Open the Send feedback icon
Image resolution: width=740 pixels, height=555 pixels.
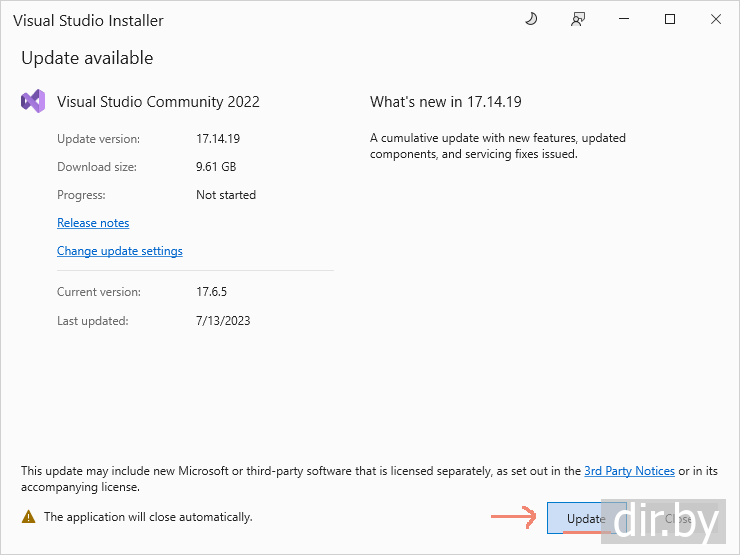577,20
